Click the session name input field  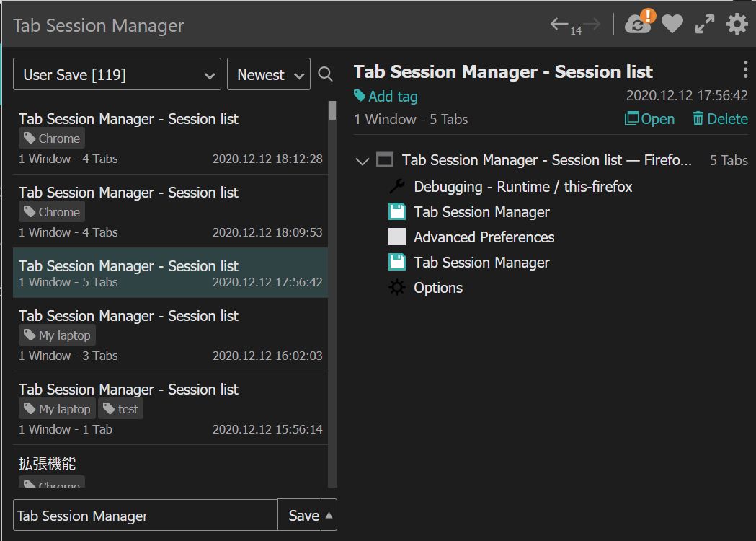tap(145, 515)
